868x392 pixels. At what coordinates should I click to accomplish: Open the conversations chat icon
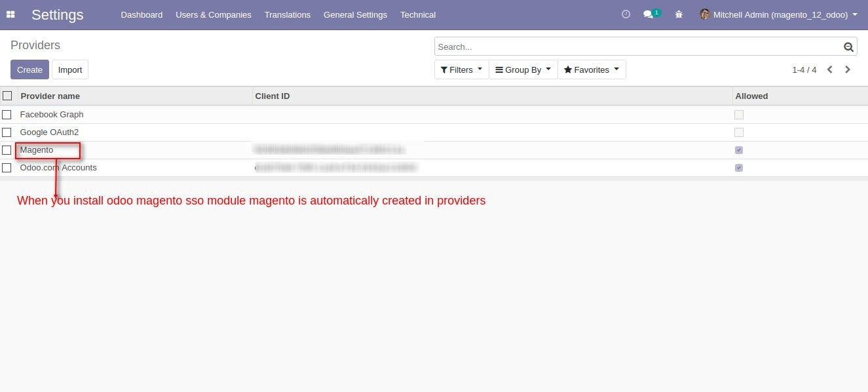coord(649,14)
